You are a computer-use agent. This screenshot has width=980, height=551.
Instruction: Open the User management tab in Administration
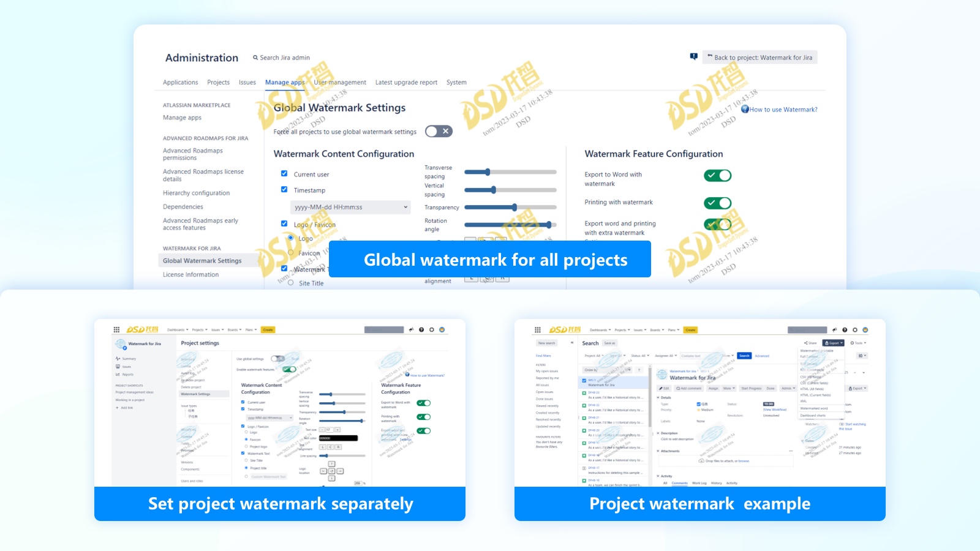click(340, 83)
